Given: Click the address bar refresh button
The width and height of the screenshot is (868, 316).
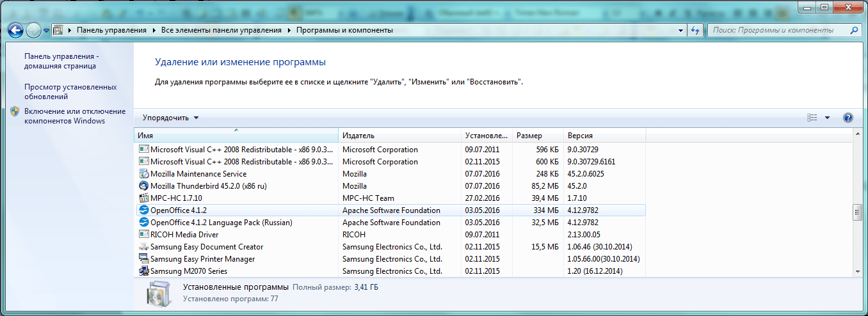Looking at the screenshot, I should point(696,30).
